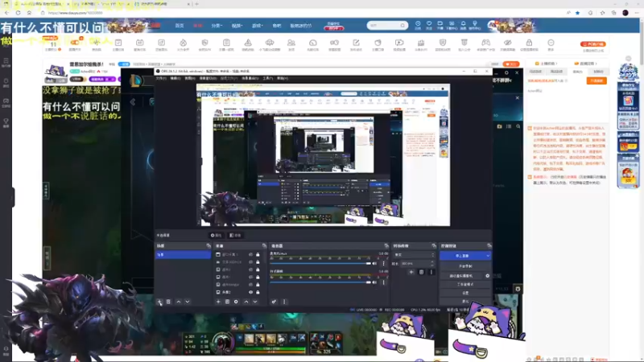Open source properties gear in Sources toolbar

click(x=236, y=302)
